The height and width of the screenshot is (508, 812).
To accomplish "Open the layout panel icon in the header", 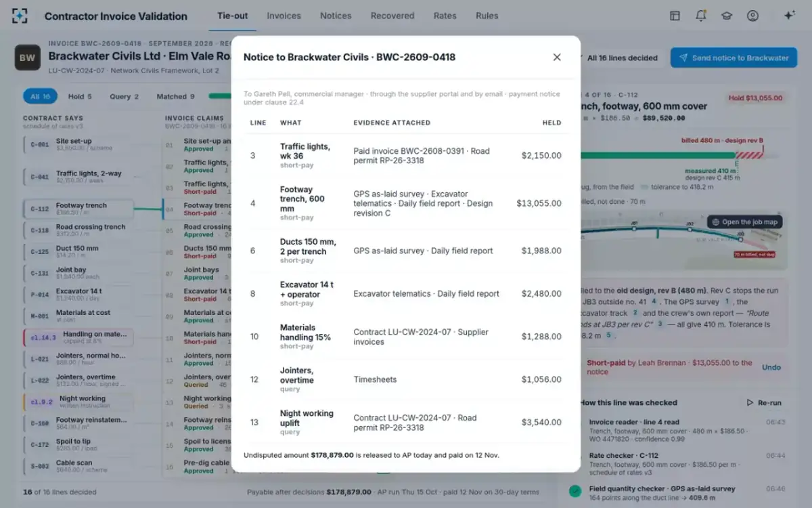I will [x=675, y=16].
